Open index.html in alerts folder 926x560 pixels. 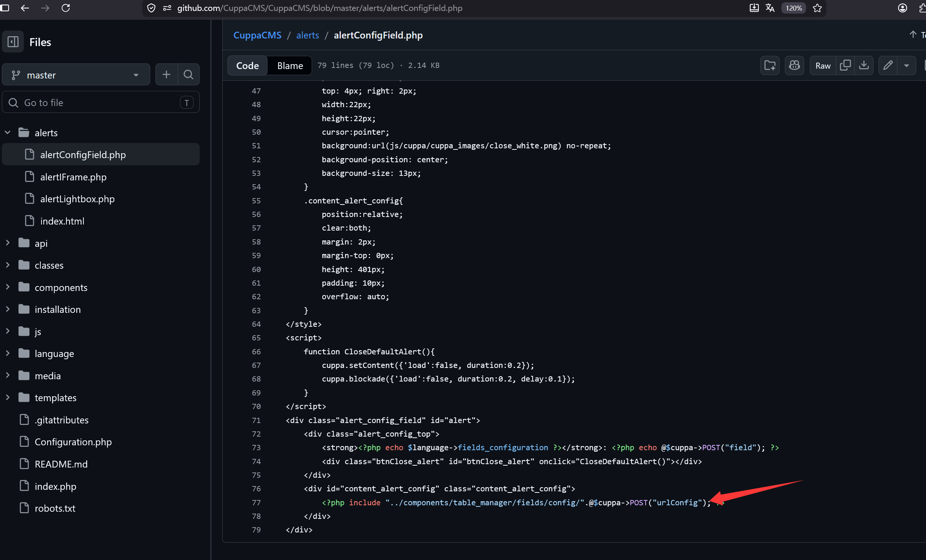pyautogui.click(x=62, y=221)
